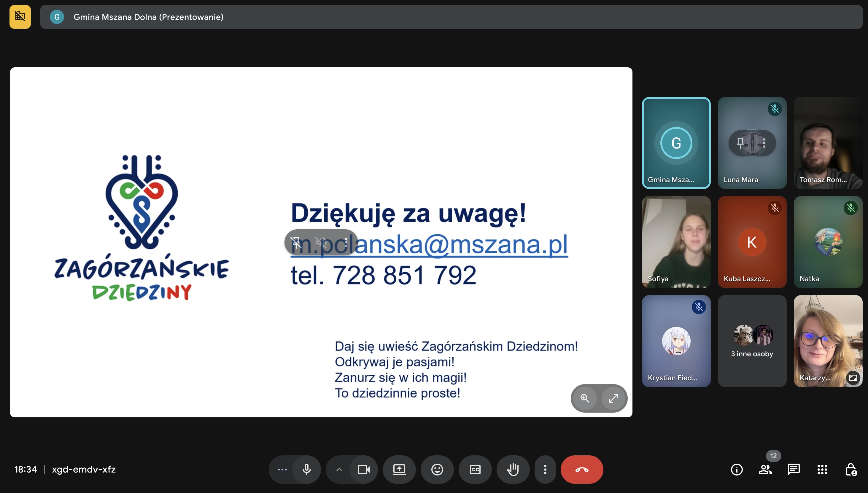Toggle the microphone mute button
Viewport: 868px width, 493px height.
coord(306,469)
